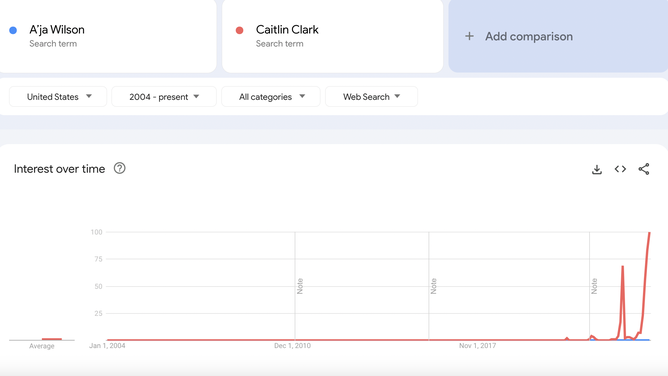Open the United States region dropdown
Image resolution: width=668 pixels, height=376 pixels.
(x=58, y=97)
